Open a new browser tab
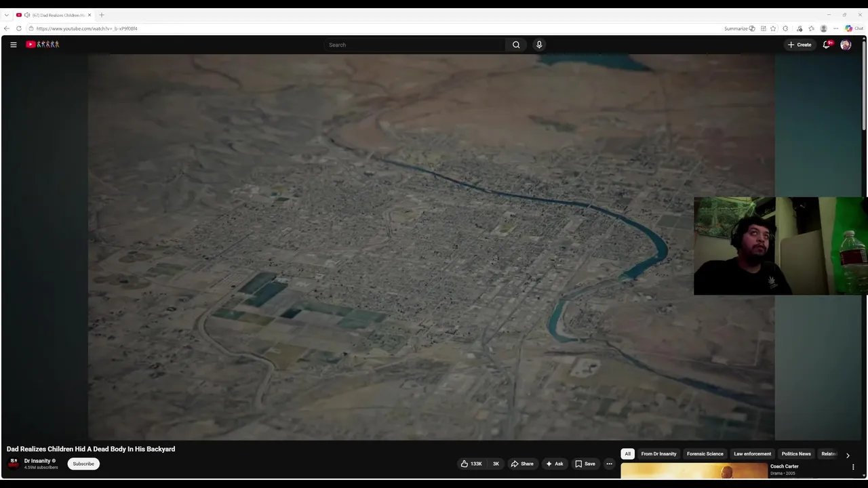868x488 pixels. pyautogui.click(x=102, y=15)
